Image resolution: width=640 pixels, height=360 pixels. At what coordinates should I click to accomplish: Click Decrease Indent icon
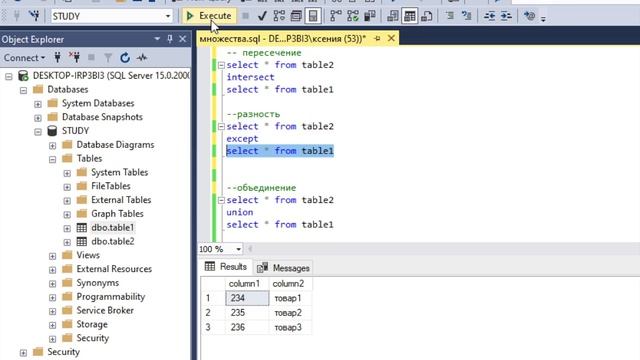489,16
